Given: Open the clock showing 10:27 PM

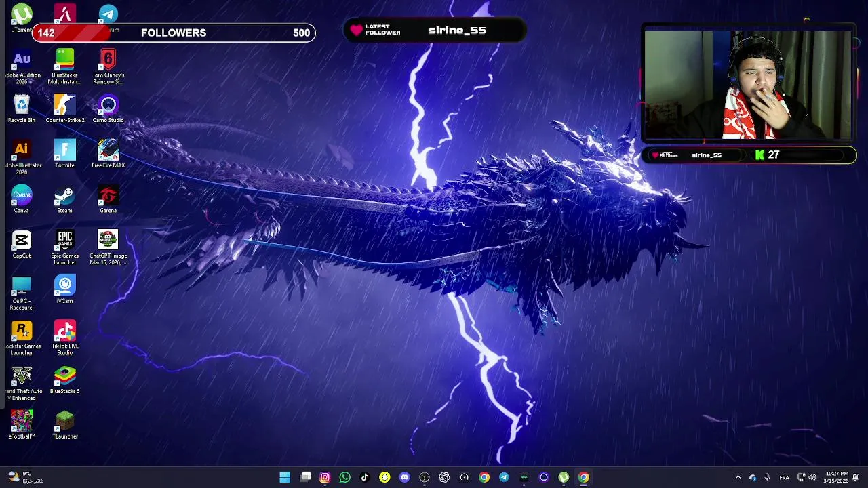Looking at the screenshot, I should 836,477.
